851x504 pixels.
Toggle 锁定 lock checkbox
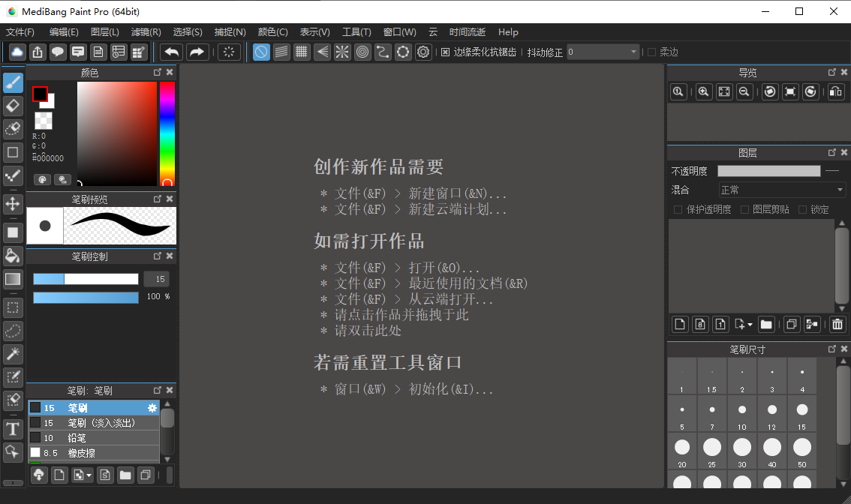click(802, 209)
